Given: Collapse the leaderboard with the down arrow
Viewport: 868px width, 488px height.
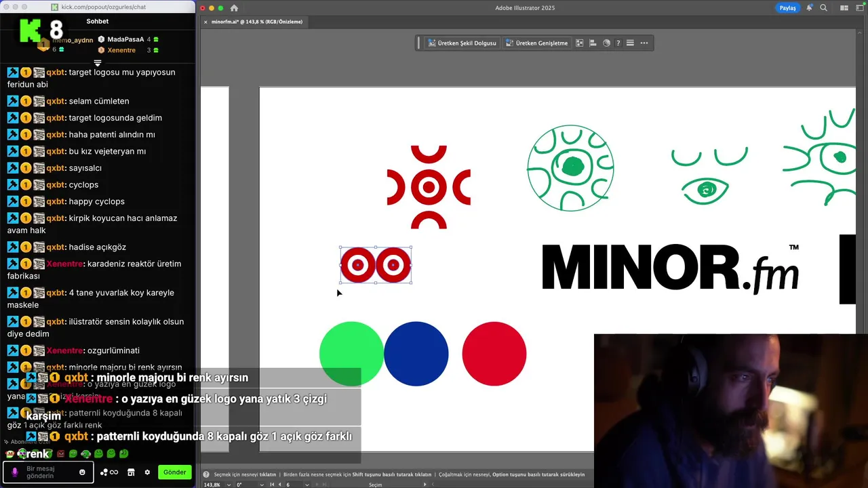Looking at the screenshot, I should [x=98, y=63].
